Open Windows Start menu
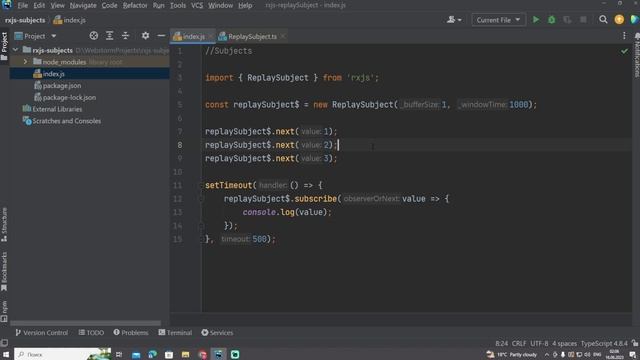640x360 pixels. 6,354
